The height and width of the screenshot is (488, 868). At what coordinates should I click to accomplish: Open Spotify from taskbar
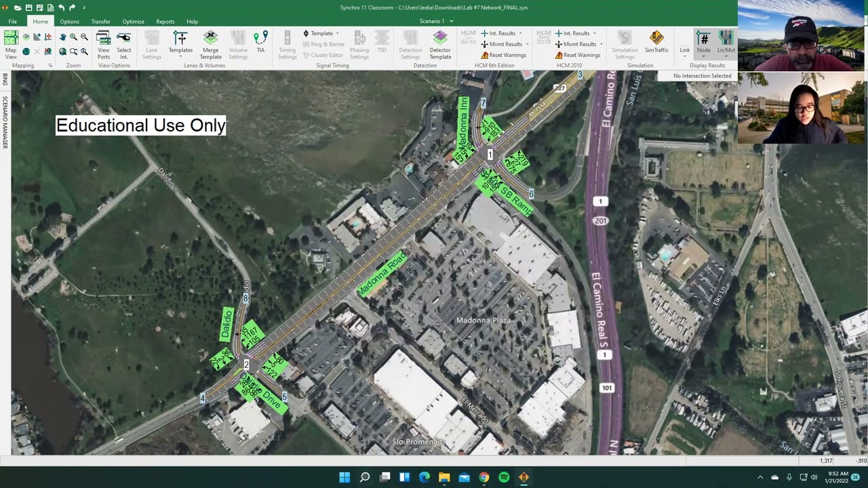(504, 477)
